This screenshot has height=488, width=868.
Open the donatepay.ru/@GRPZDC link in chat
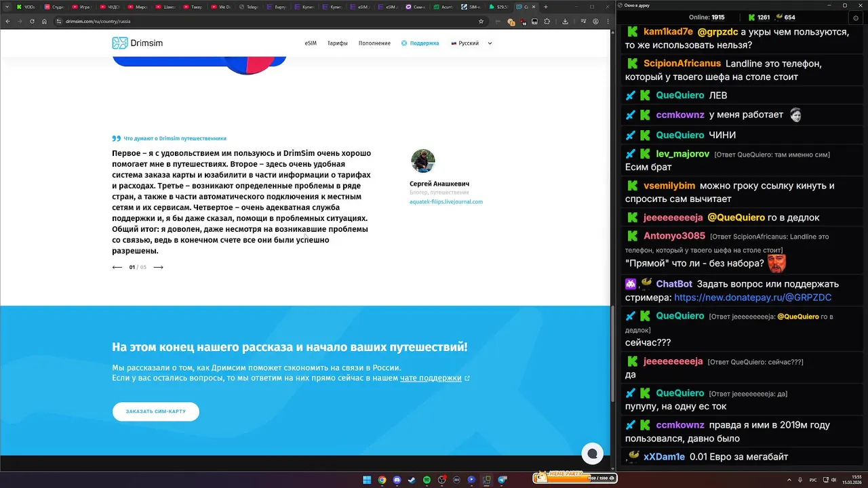(753, 298)
